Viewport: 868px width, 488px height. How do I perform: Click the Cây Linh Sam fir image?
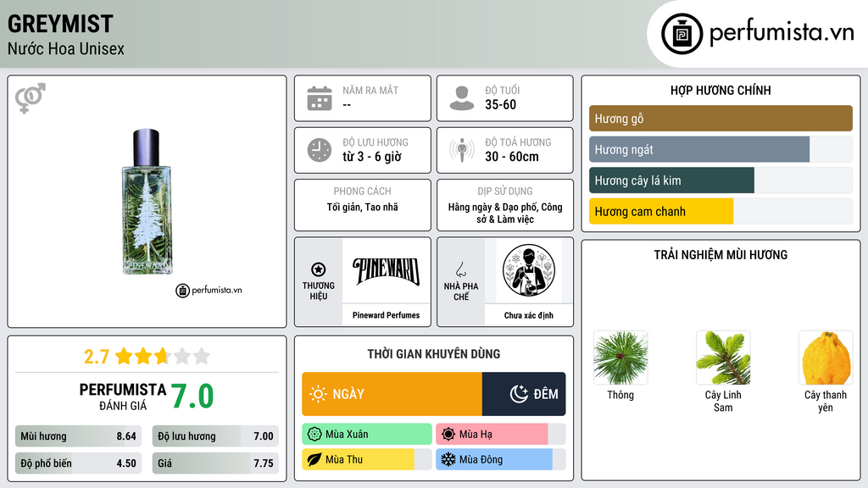pos(723,358)
